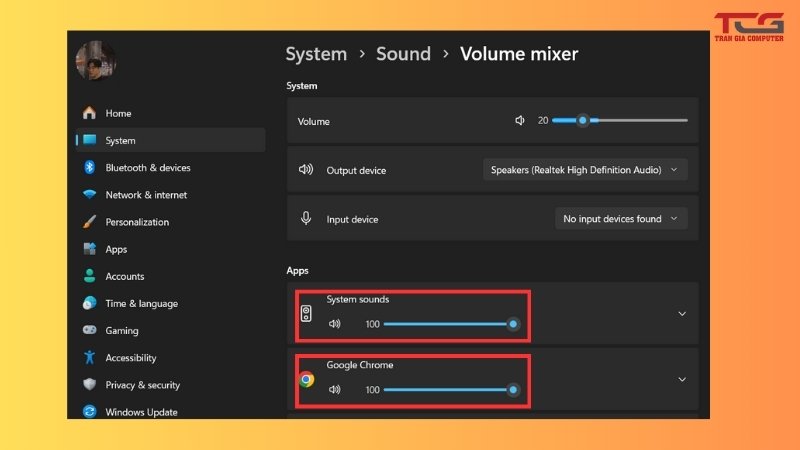The image size is (800, 450).
Task: Expand the System sounds section
Action: pos(682,314)
